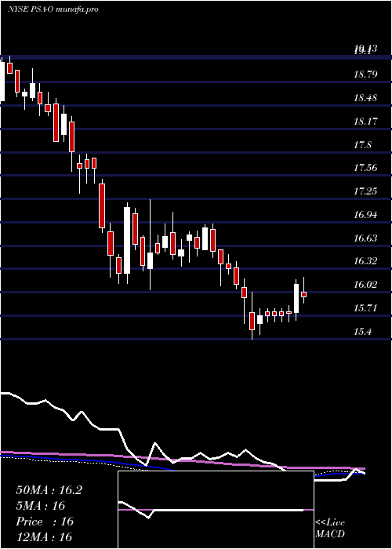Select the 15.4 price axis label
The image size is (392, 549).
click(x=362, y=331)
